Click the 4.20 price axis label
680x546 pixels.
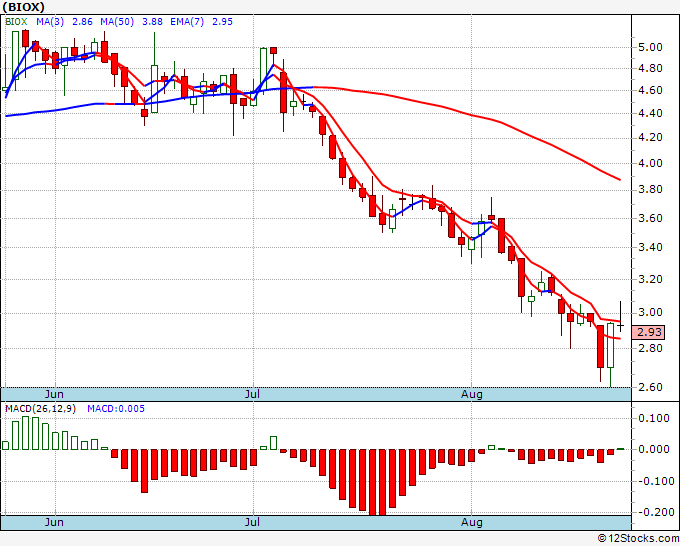650,137
